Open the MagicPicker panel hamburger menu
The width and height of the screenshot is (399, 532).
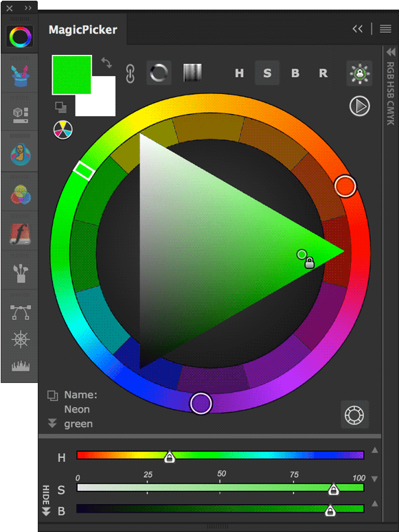click(x=385, y=29)
